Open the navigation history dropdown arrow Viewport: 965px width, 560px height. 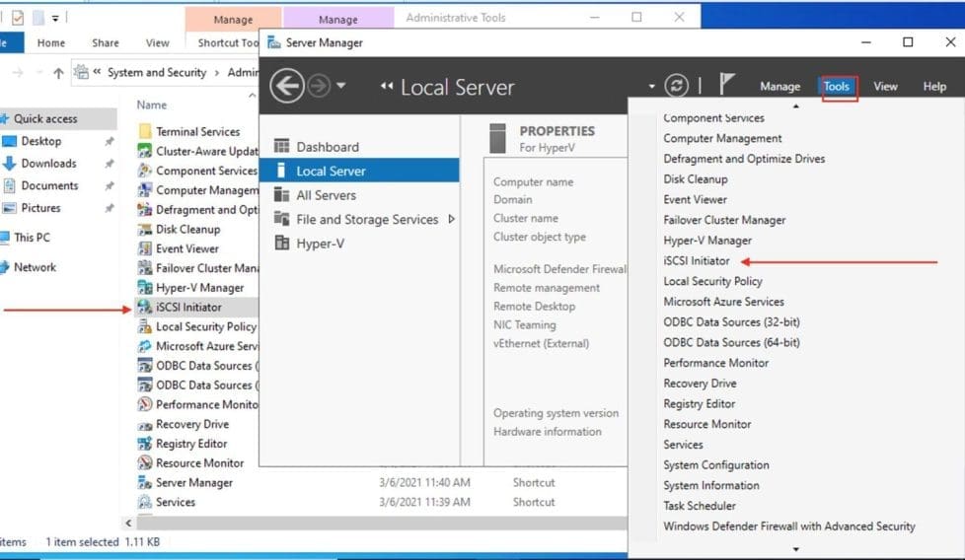[x=341, y=87]
